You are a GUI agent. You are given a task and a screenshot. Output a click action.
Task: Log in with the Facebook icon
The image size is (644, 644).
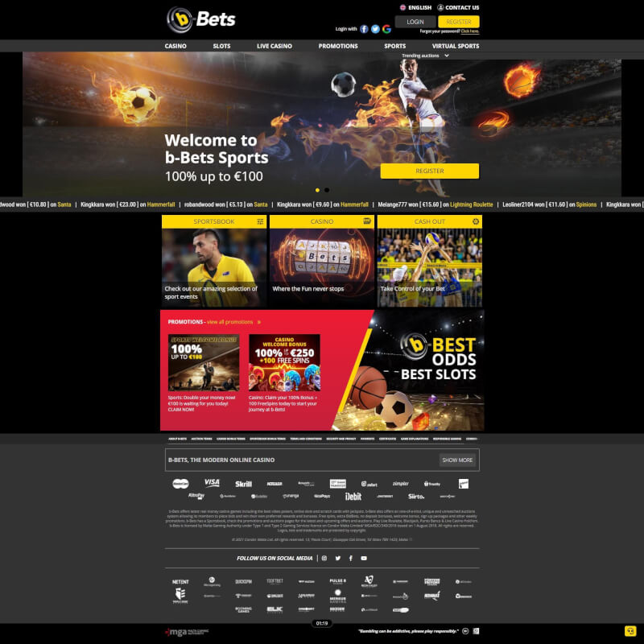point(364,29)
